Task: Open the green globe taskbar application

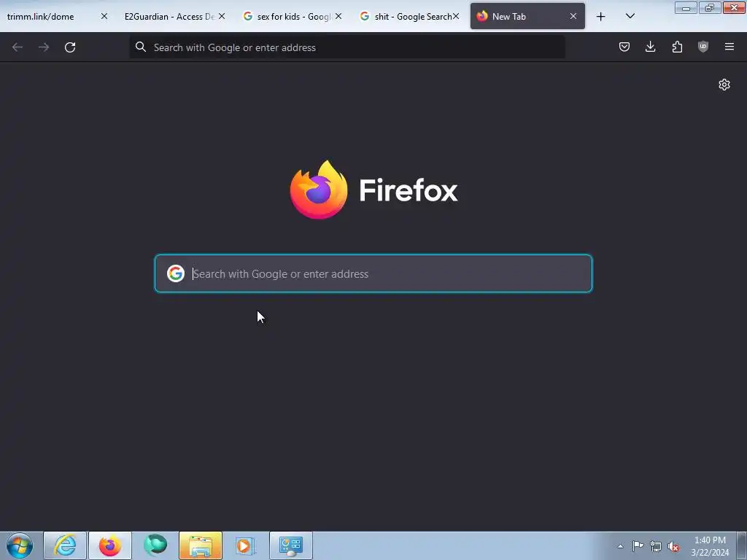Action: (x=155, y=545)
